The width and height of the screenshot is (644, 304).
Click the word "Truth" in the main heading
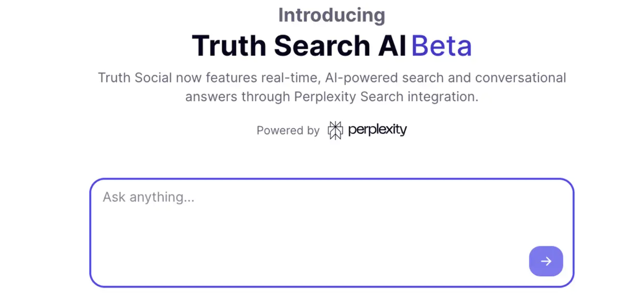(229, 46)
